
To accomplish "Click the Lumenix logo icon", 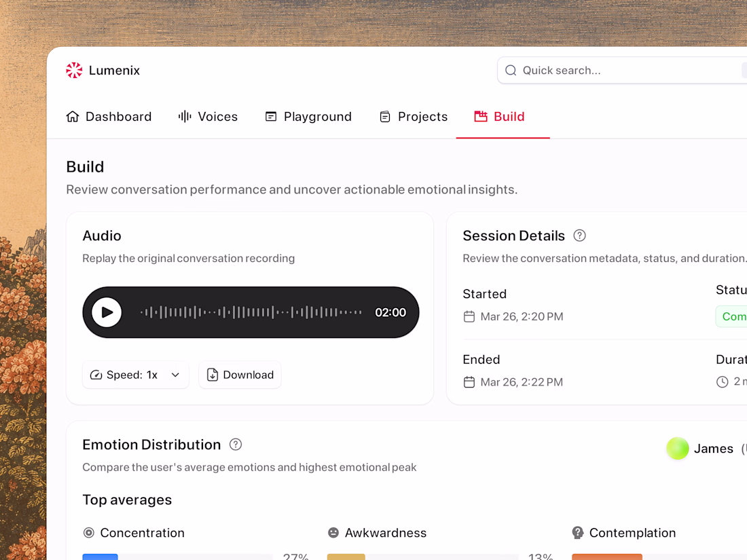I will [x=74, y=71].
